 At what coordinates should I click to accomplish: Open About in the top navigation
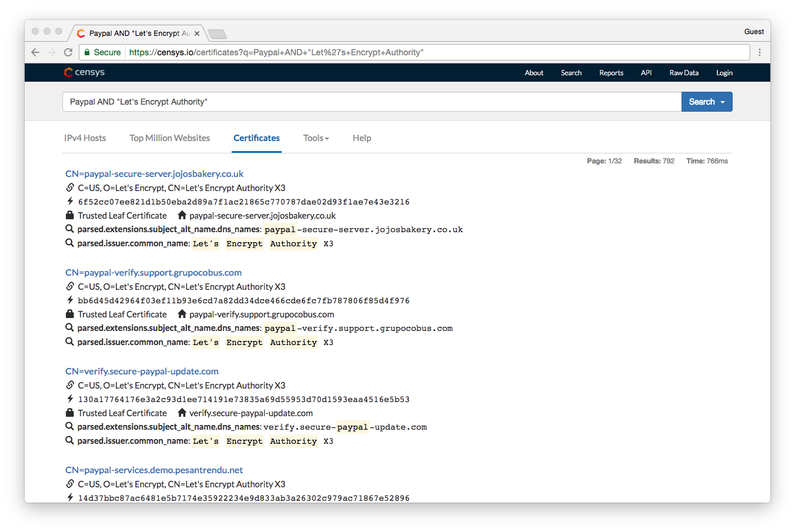(x=534, y=73)
